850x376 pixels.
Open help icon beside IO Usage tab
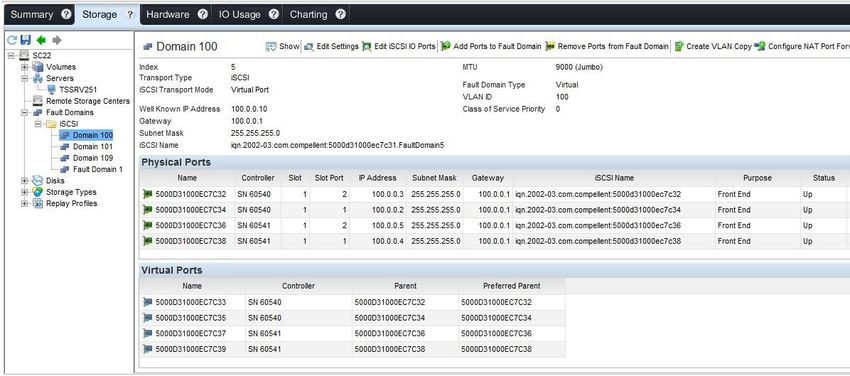[x=274, y=15]
